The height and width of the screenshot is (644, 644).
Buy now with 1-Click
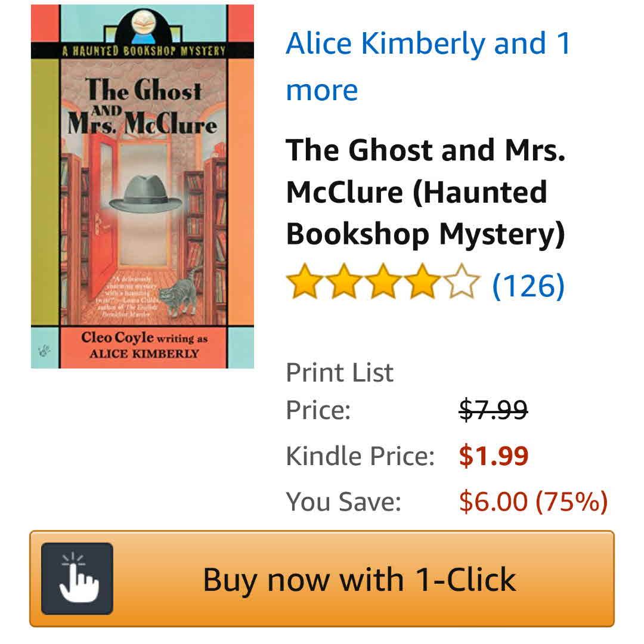(322, 578)
